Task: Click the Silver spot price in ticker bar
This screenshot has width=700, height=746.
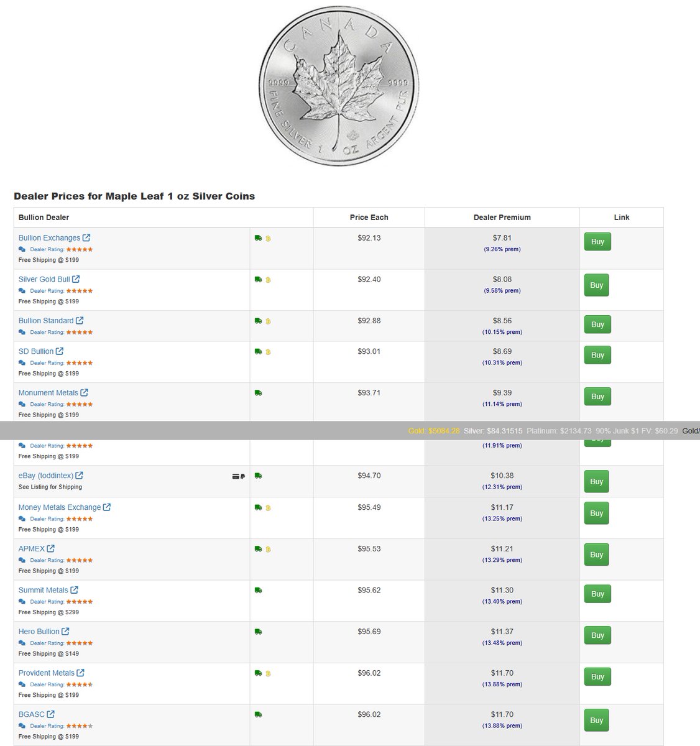Action: pos(493,431)
